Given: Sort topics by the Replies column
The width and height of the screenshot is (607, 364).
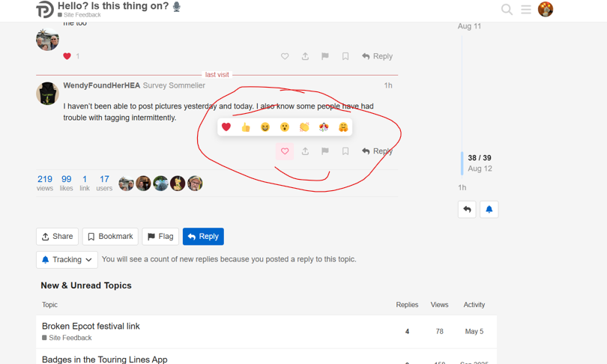Looking at the screenshot, I should (407, 305).
